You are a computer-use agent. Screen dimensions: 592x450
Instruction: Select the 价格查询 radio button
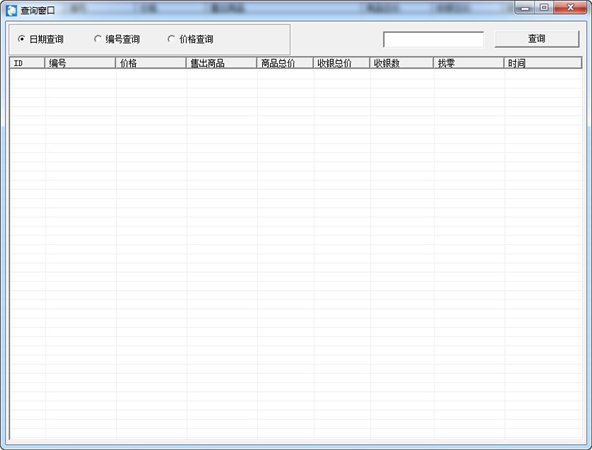point(191,39)
